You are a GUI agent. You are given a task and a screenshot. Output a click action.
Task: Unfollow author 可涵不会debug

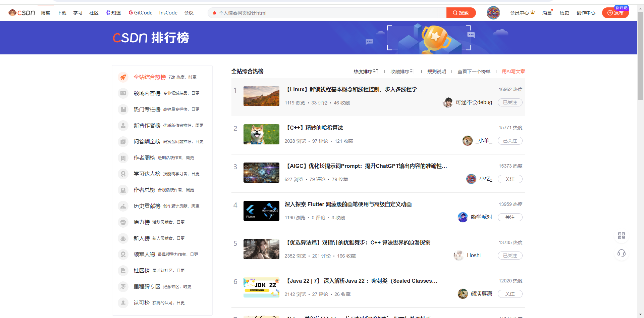[x=510, y=102]
